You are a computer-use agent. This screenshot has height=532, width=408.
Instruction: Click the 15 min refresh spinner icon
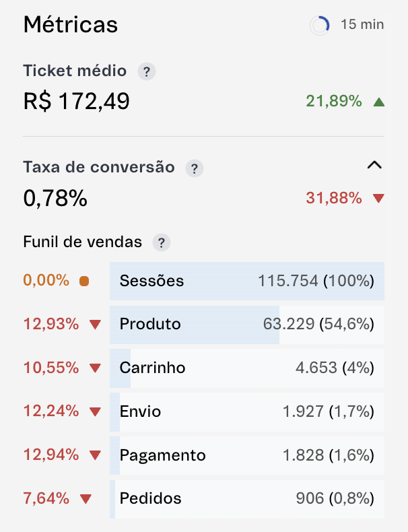click(319, 26)
